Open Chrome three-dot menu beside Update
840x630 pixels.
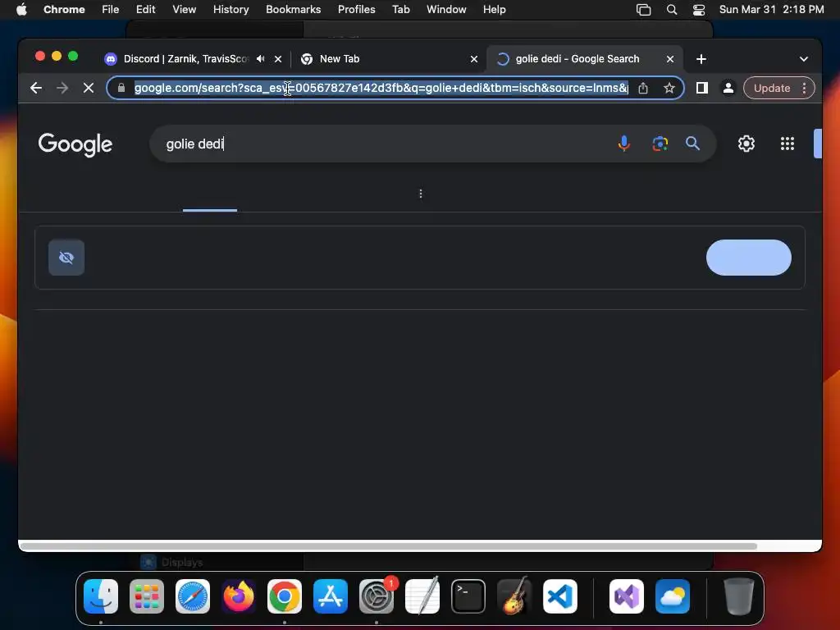pyautogui.click(x=804, y=88)
